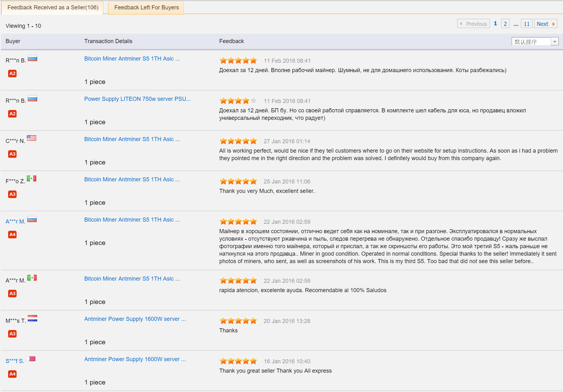Open Antminer S5 listing reviewed 11 Feb 2016
563x392 pixels.
pyautogui.click(x=132, y=59)
